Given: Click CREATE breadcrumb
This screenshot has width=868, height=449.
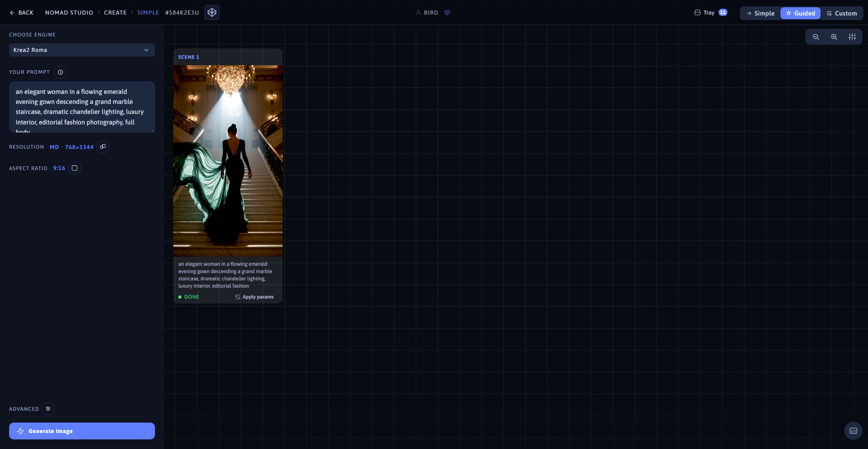Looking at the screenshot, I should point(115,13).
